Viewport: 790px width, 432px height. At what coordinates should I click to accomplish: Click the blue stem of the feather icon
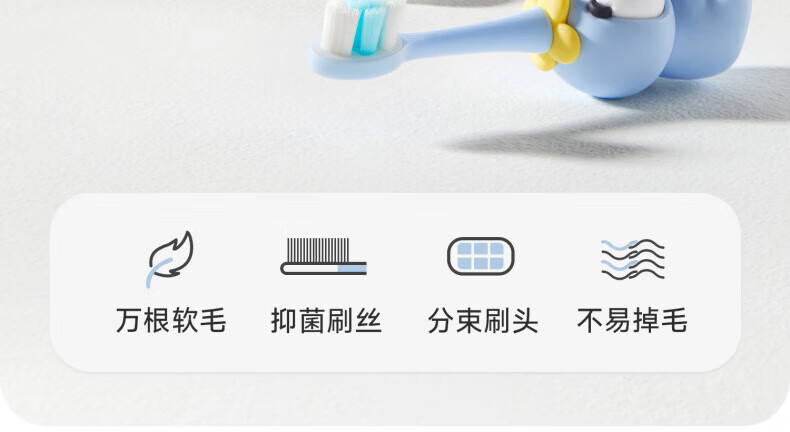pos(157,272)
